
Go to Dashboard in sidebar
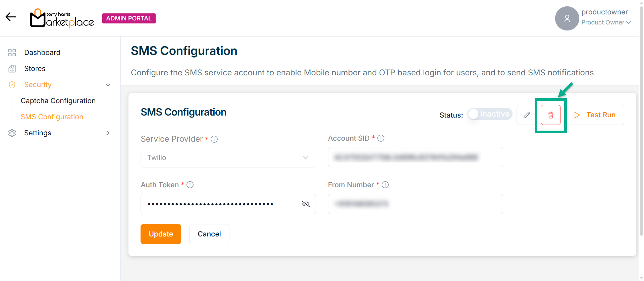(42, 53)
